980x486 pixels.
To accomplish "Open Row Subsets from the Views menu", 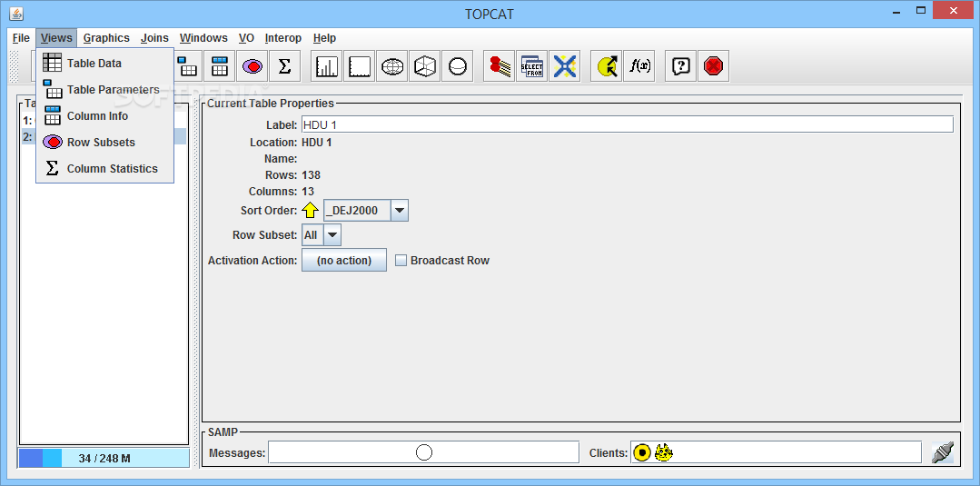I will (x=104, y=142).
